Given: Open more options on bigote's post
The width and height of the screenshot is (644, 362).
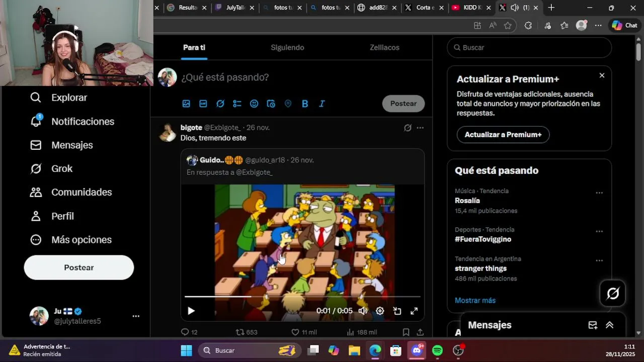Looking at the screenshot, I should pyautogui.click(x=420, y=128).
